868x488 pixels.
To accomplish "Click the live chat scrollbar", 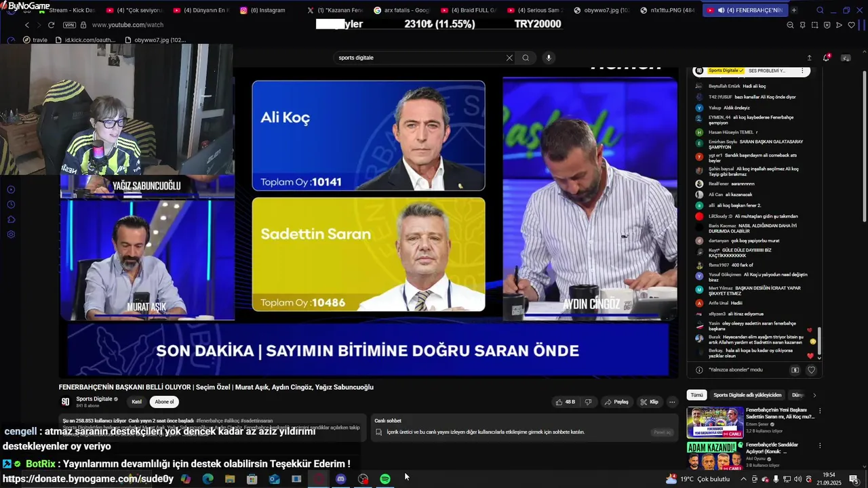I will click(819, 342).
